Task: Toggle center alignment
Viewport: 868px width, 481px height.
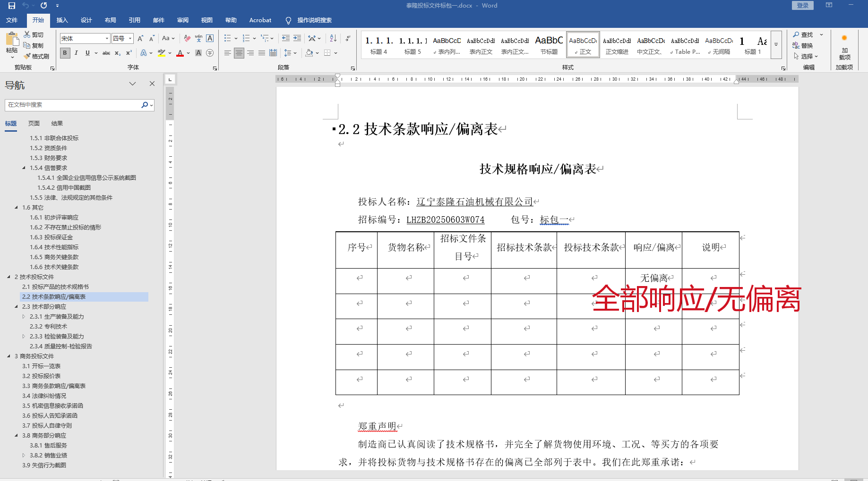Action: pyautogui.click(x=239, y=53)
